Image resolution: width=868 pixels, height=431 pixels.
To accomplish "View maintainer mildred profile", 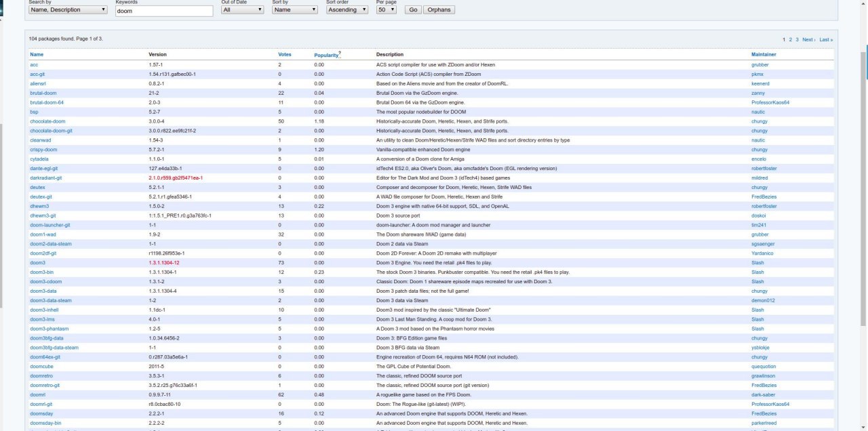I will pos(759,178).
